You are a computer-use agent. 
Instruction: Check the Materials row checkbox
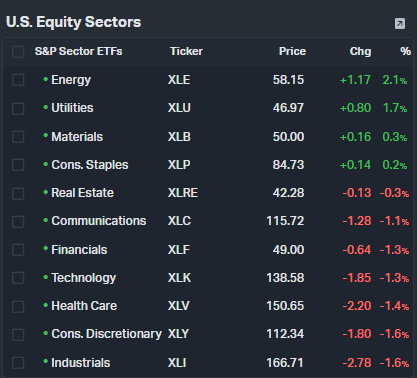18,137
